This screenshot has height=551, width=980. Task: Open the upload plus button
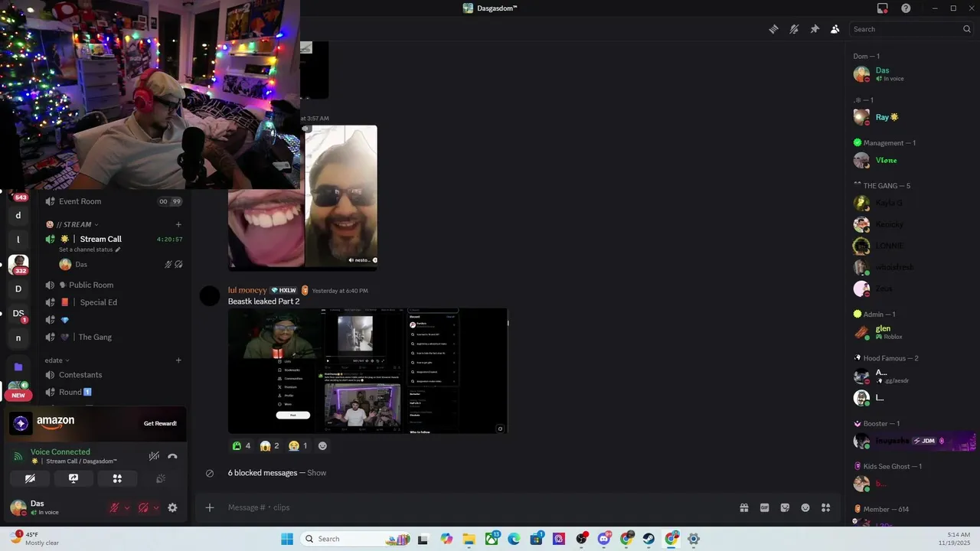[x=210, y=507]
